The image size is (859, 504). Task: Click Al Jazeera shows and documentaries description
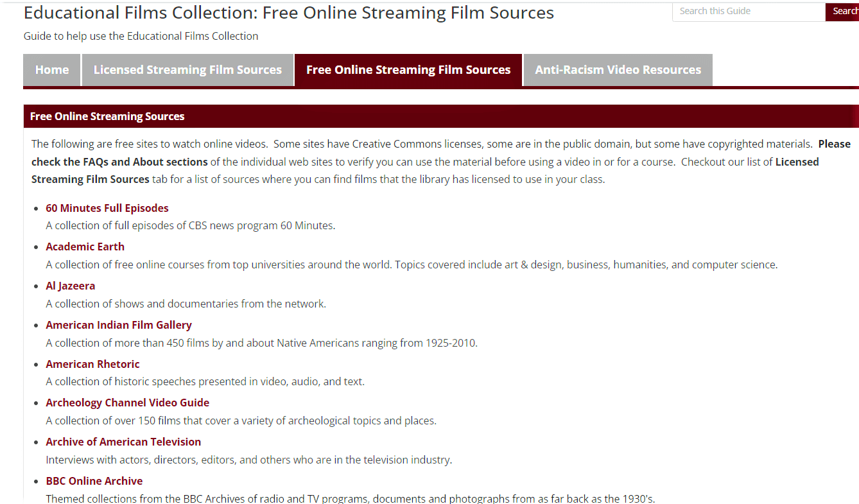pyautogui.click(x=186, y=304)
